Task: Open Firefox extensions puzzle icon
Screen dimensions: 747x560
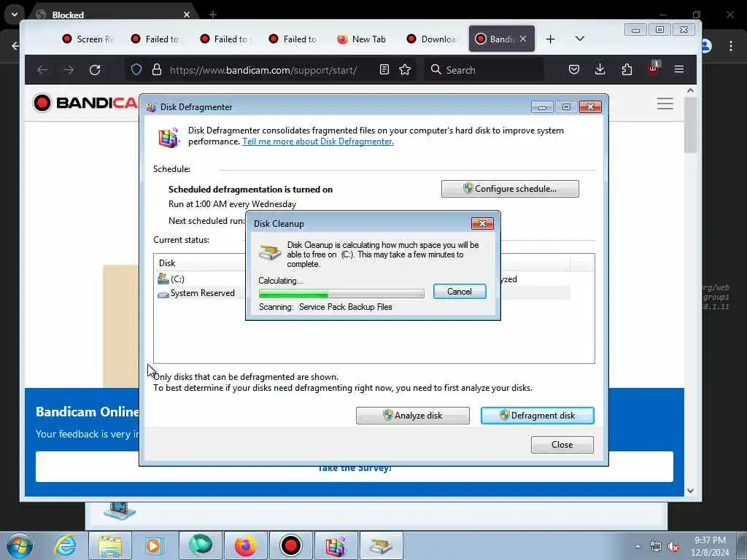Action: coord(627,69)
